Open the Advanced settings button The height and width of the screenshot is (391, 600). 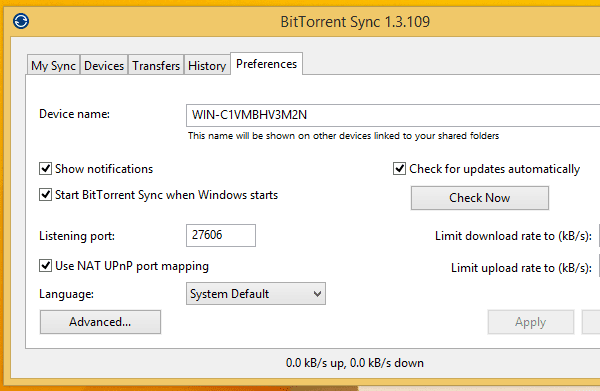(100, 322)
